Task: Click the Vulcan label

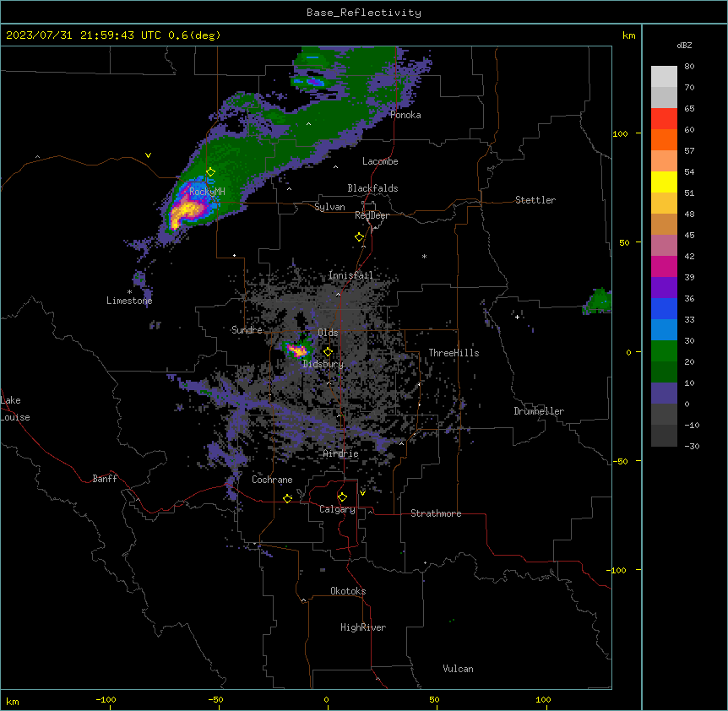Action: click(459, 669)
